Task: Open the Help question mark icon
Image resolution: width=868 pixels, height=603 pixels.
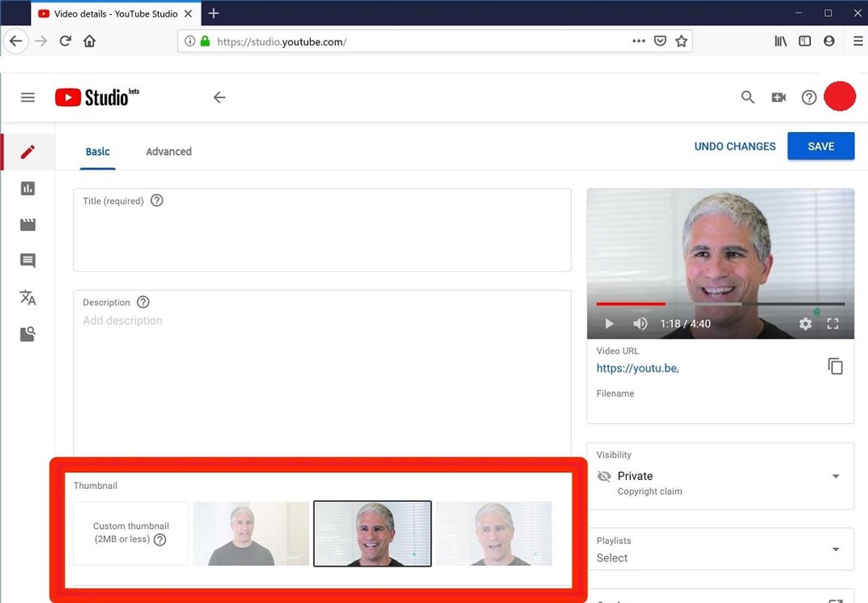Action: [x=808, y=97]
